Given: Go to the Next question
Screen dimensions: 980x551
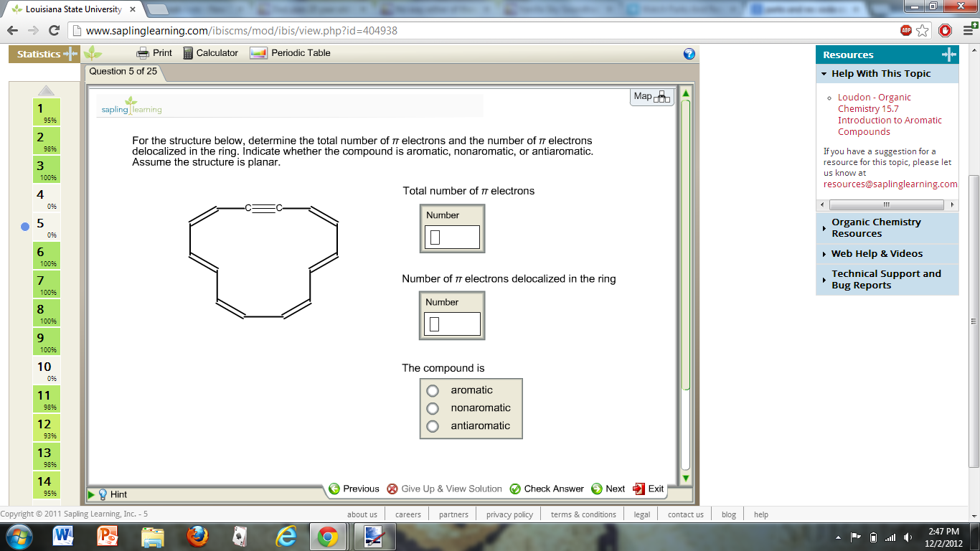Looking at the screenshot, I should point(608,489).
